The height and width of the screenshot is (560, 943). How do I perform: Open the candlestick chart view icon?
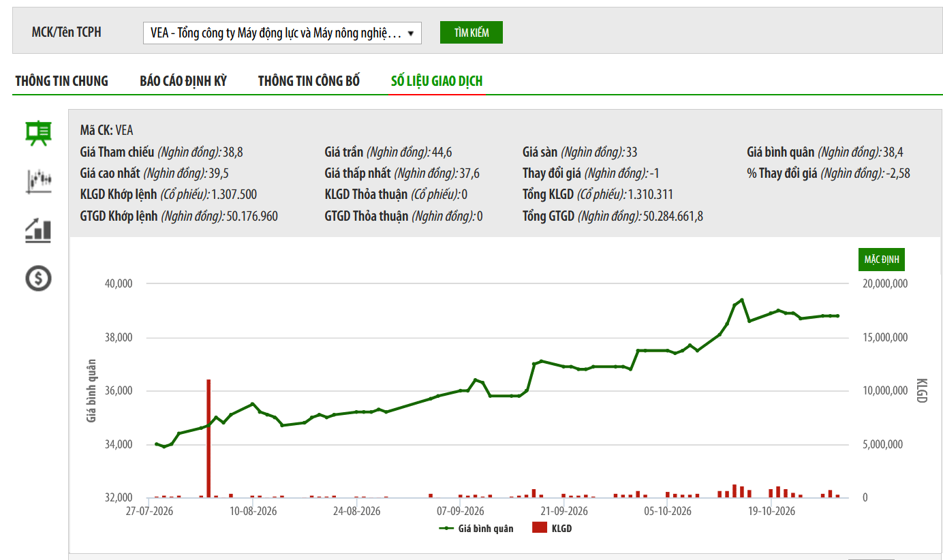point(38,181)
